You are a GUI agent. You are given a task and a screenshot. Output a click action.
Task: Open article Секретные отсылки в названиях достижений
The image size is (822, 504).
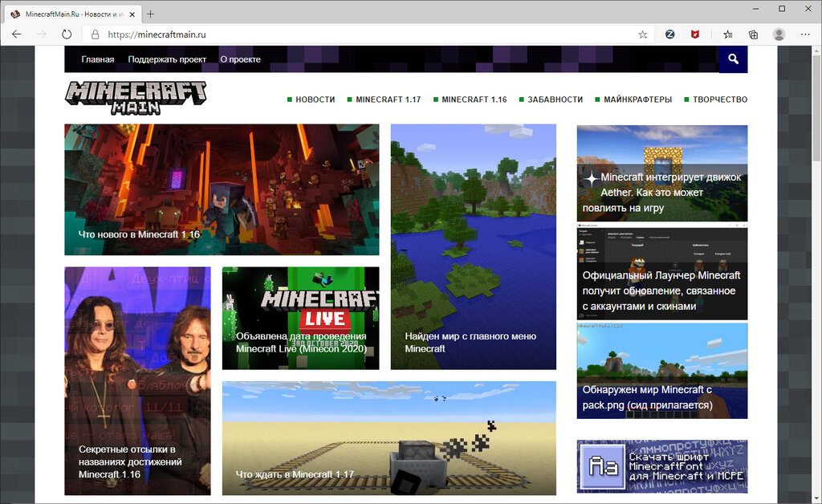137,381
